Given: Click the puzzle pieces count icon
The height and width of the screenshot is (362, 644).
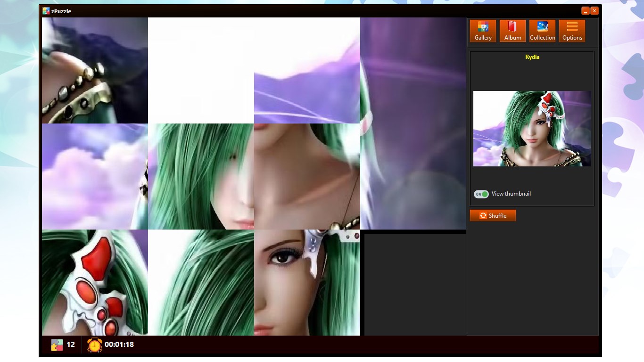Looking at the screenshot, I should (x=57, y=345).
